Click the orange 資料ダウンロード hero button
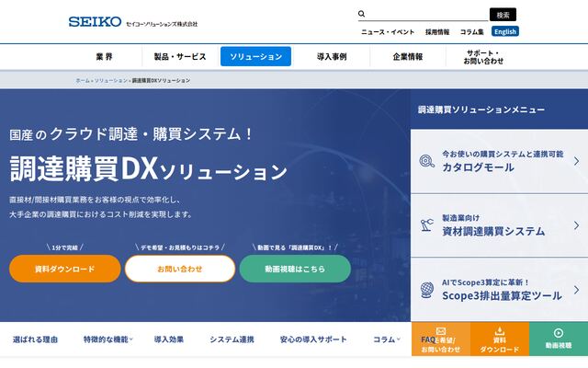 (x=65, y=269)
